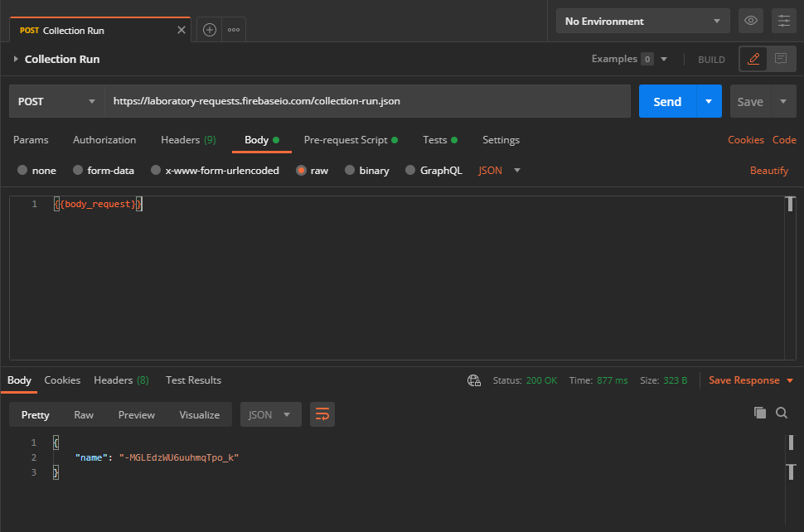Open the Tests tab

pyautogui.click(x=440, y=140)
